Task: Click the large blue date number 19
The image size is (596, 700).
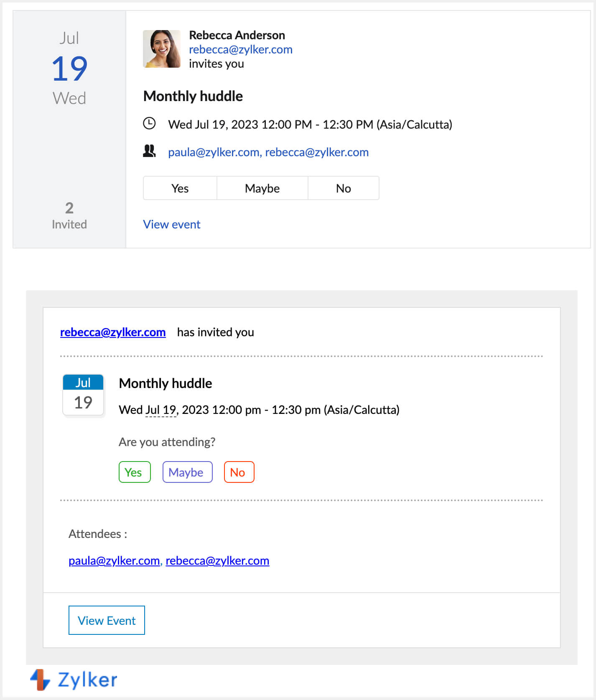Action: [69, 68]
